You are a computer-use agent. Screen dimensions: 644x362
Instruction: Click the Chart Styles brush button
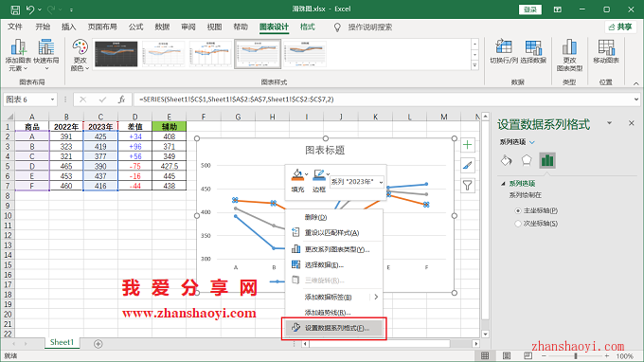[x=468, y=165]
